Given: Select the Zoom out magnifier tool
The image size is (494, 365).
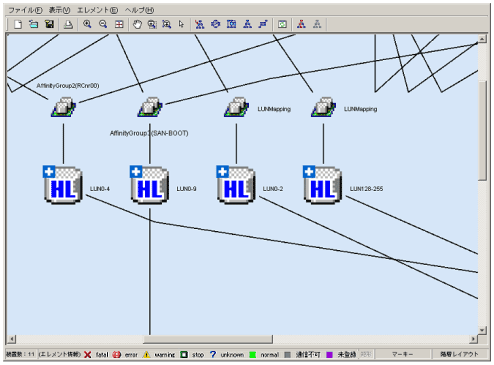Looking at the screenshot, I should tap(103, 24).
